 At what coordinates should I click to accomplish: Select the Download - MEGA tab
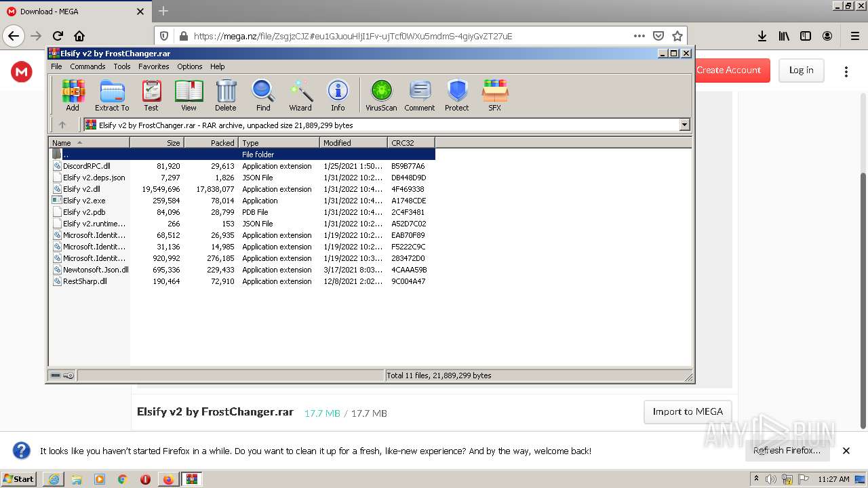75,12
